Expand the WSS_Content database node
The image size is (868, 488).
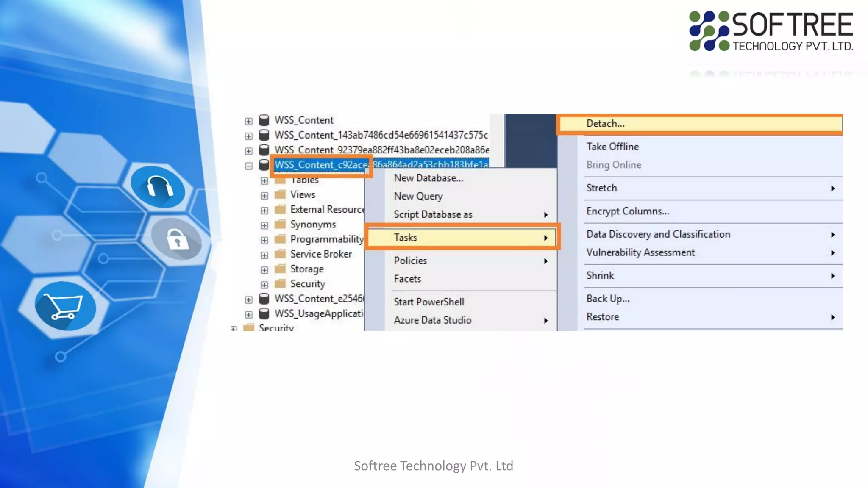click(x=248, y=121)
